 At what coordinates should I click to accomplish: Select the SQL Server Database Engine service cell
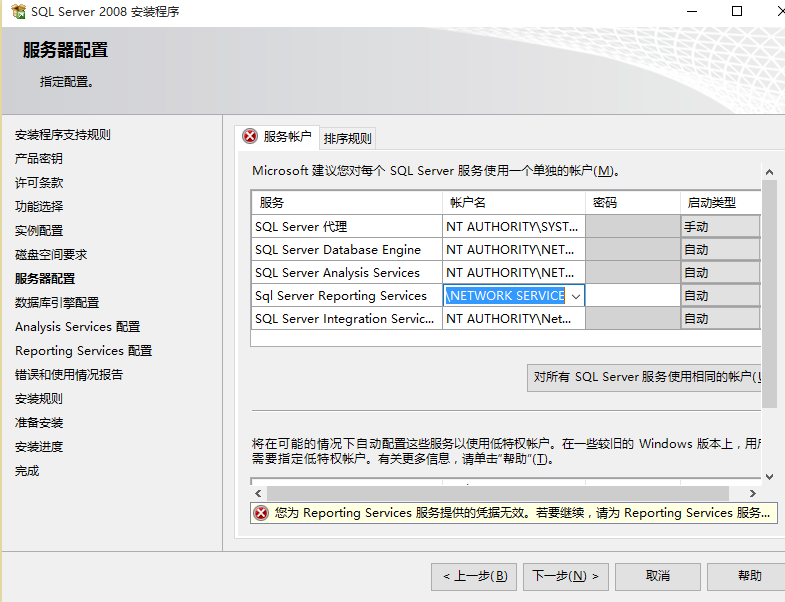(346, 249)
